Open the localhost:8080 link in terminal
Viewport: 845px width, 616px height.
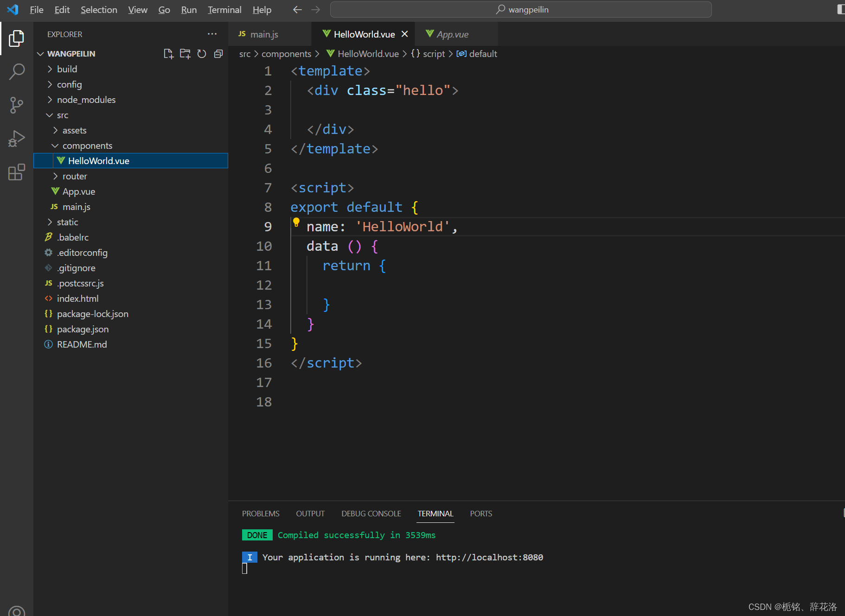tap(489, 557)
